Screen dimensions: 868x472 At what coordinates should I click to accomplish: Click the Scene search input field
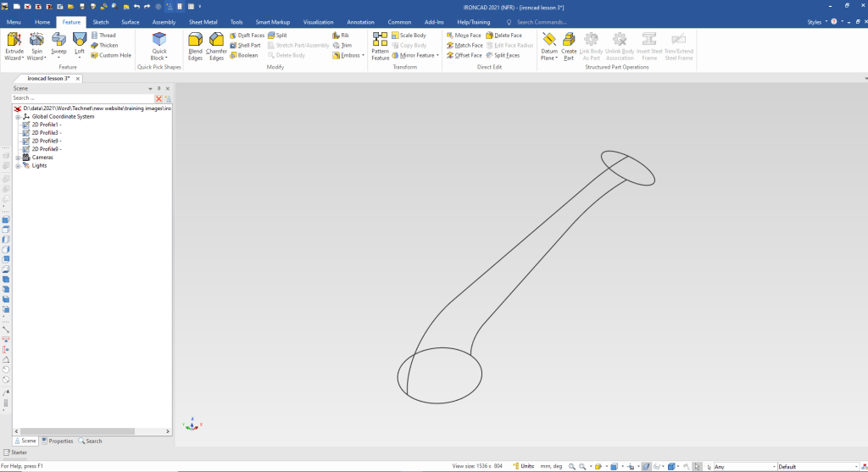[x=81, y=98]
